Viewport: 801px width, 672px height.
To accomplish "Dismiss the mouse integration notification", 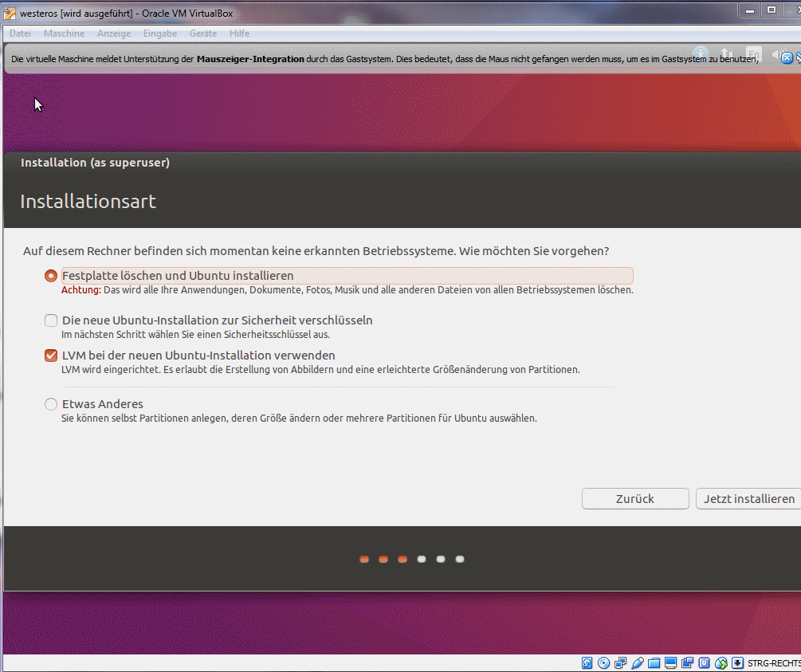I will tap(787, 57).
